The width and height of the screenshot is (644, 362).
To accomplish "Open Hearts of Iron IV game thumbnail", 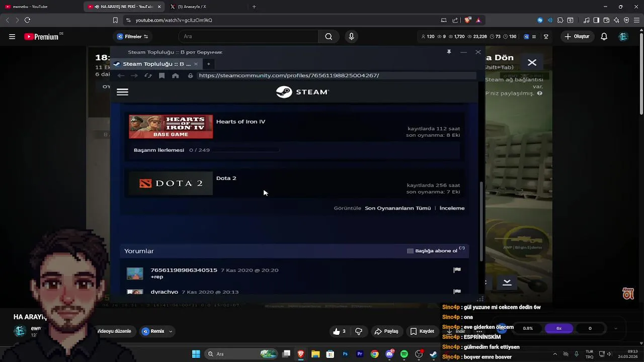I will (171, 127).
